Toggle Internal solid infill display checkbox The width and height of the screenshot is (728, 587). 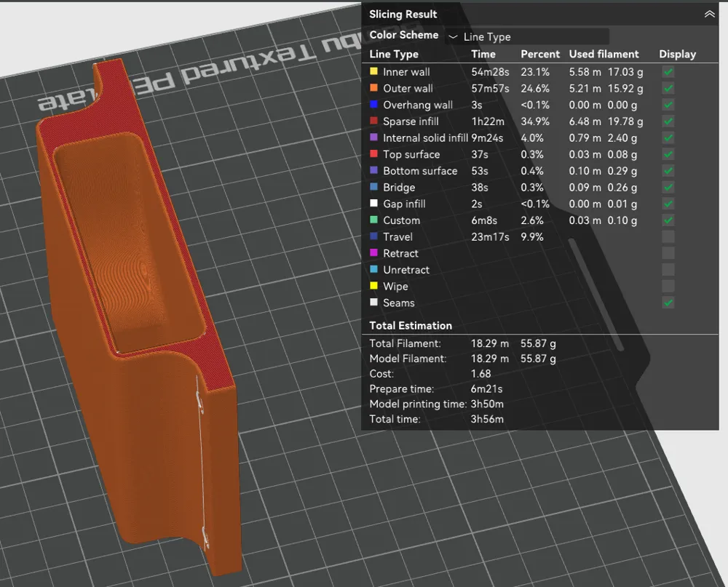pos(668,137)
